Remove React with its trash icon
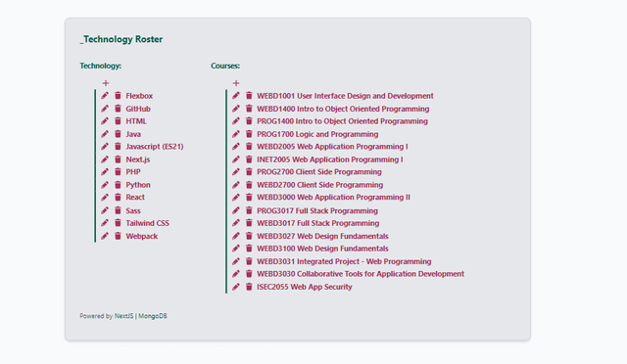 click(118, 197)
